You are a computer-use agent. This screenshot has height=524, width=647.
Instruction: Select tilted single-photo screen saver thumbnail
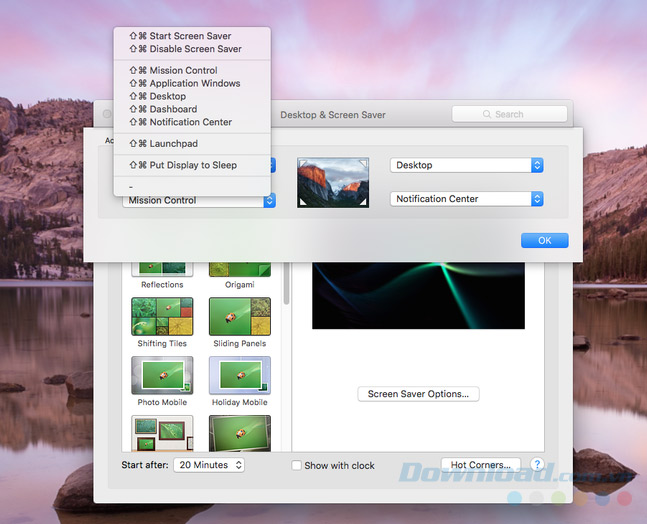240,433
